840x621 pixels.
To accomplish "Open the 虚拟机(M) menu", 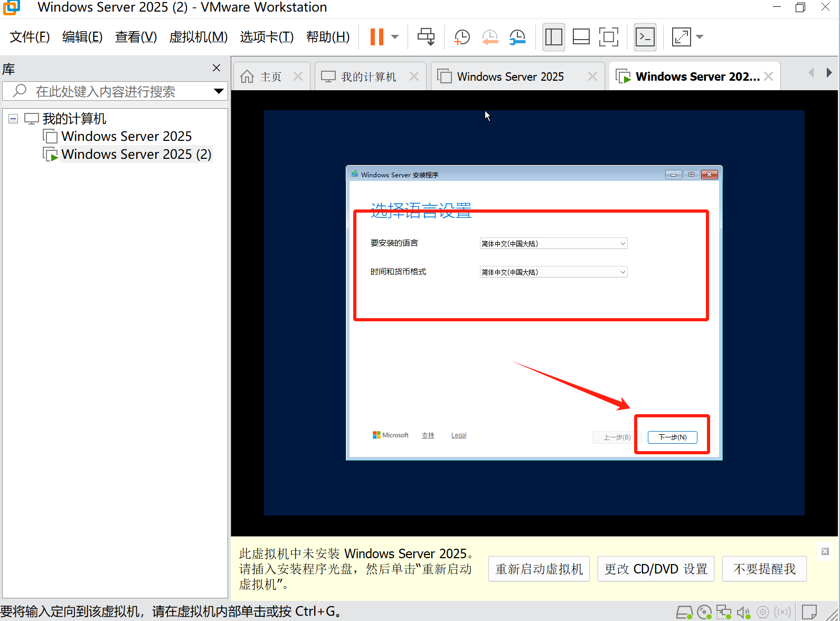I will 199,37.
